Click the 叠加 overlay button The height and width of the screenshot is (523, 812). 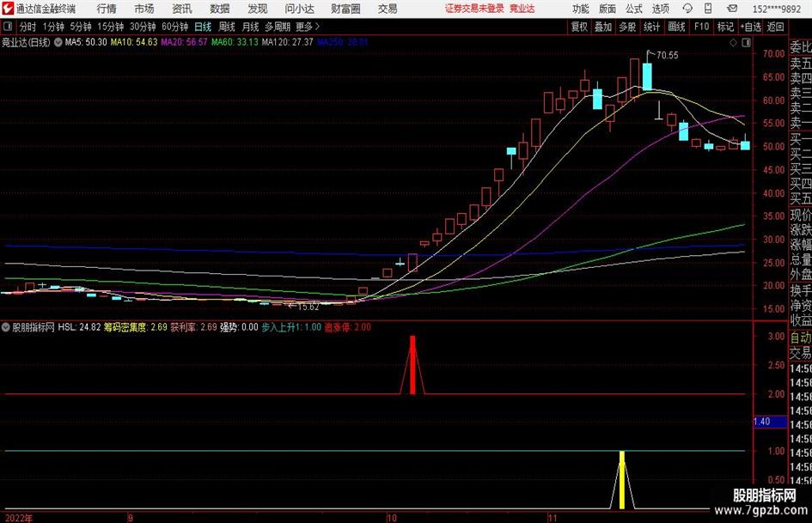603,27
